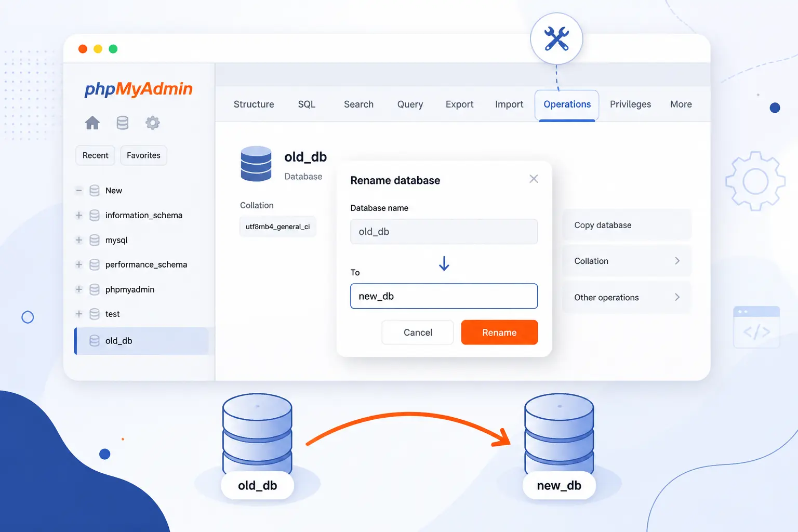
Task: Switch to the SQL tab
Action: 307,104
